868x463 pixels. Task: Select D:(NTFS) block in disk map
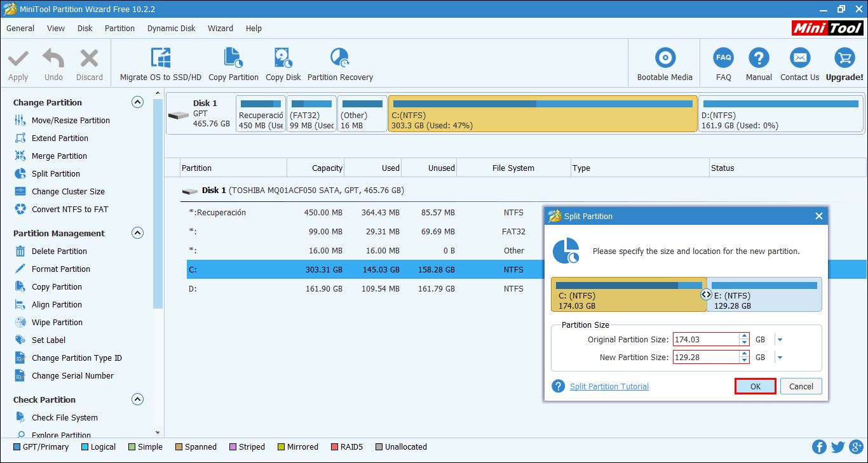pos(781,114)
